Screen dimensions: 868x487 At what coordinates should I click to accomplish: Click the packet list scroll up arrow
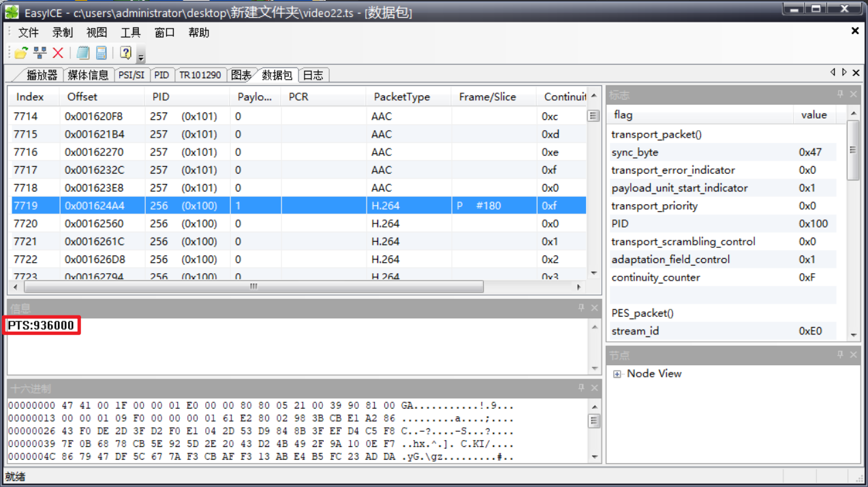[x=593, y=95]
